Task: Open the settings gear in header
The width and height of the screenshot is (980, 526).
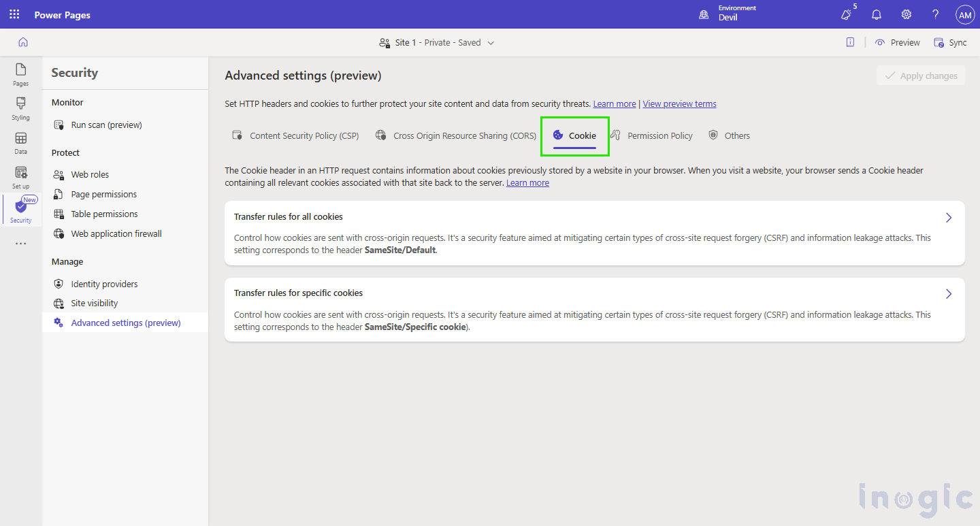Action: [906, 14]
